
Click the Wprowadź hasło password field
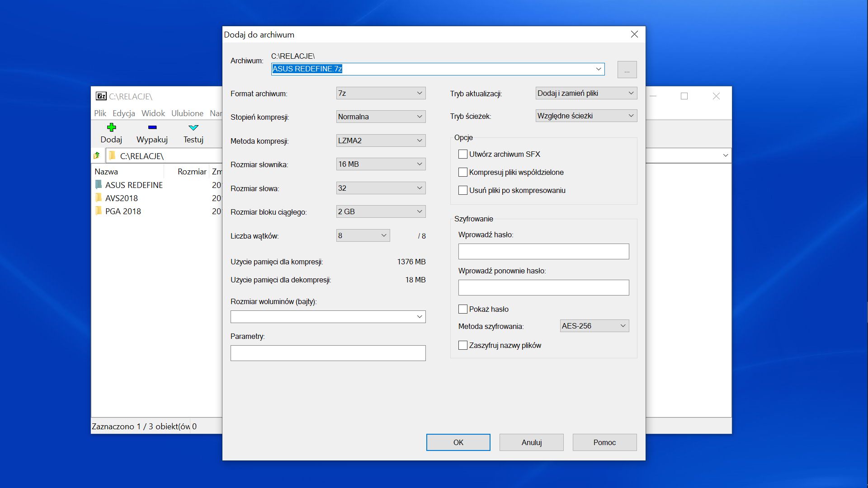(x=543, y=252)
